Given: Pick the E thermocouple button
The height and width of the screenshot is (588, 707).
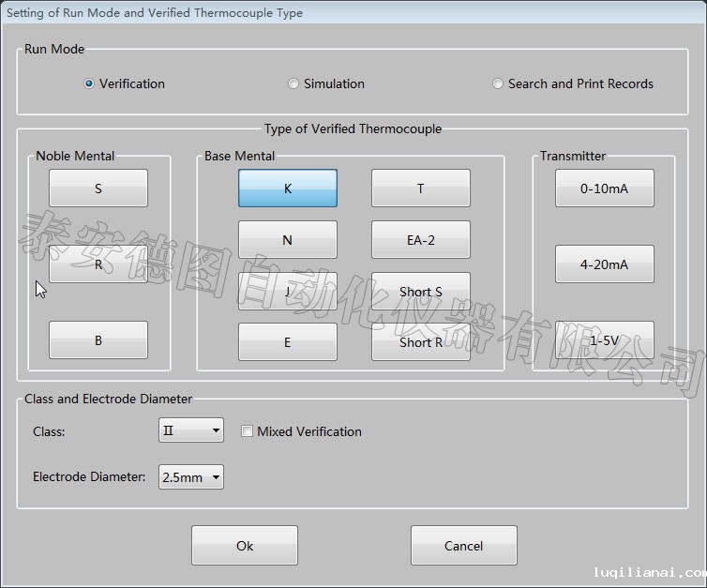Looking at the screenshot, I should pos(287,342).
